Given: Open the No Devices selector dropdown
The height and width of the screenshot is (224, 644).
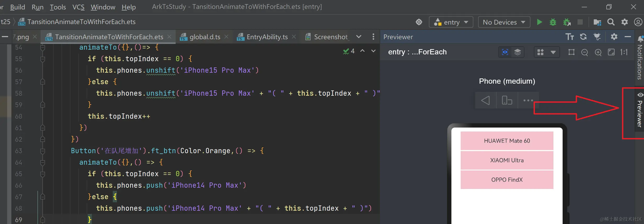Looking at the screenshot, I should pos(504,22).
